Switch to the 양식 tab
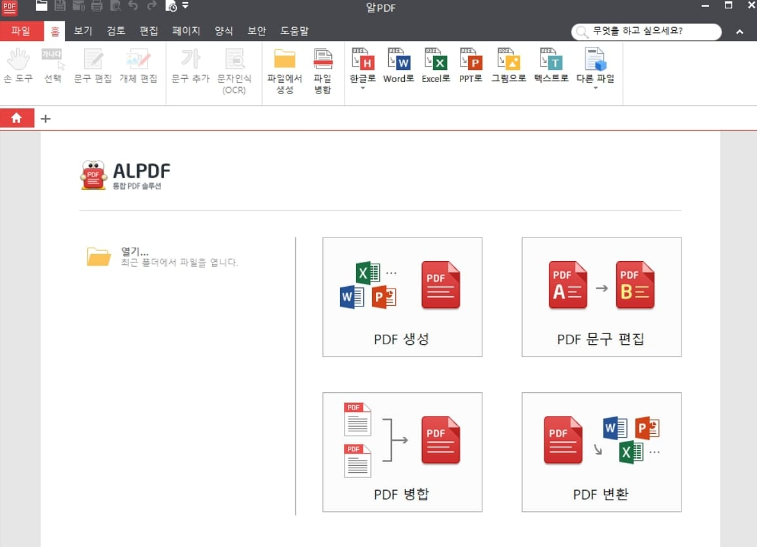Screen dimensions: 757x547 coord(224,31)
